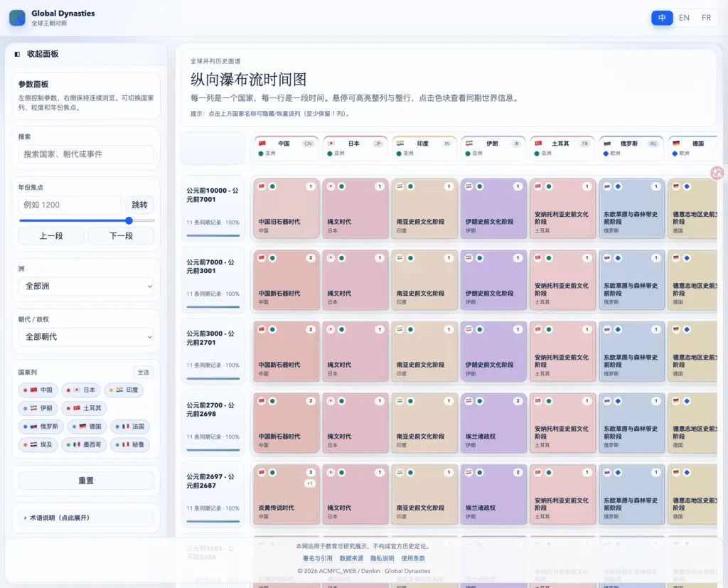The width and height of the screenshot is (728, 588).
Task: Open the 朝代 / 政权 dropdown
Action: (x=86, y=336)
